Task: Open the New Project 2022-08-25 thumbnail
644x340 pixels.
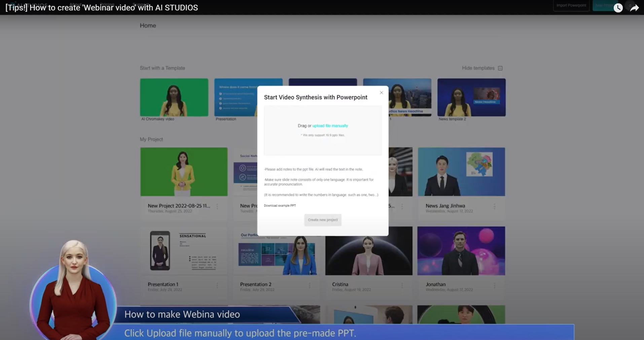Action: coord(184,172)
